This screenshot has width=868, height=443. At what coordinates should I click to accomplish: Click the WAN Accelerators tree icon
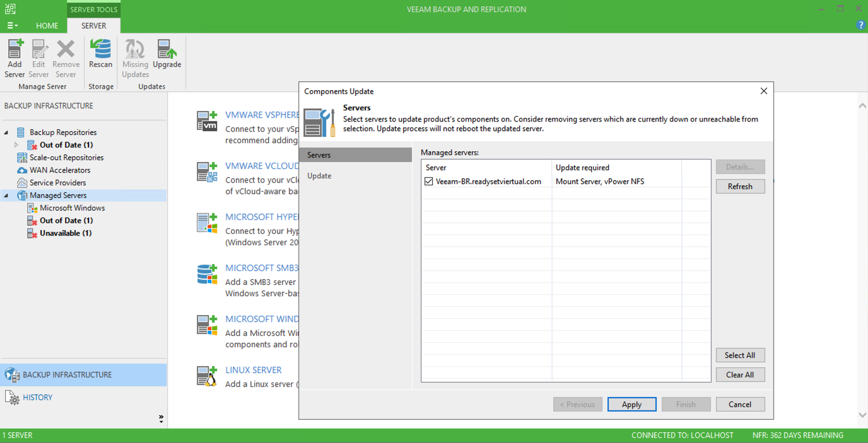click(21, 170)
